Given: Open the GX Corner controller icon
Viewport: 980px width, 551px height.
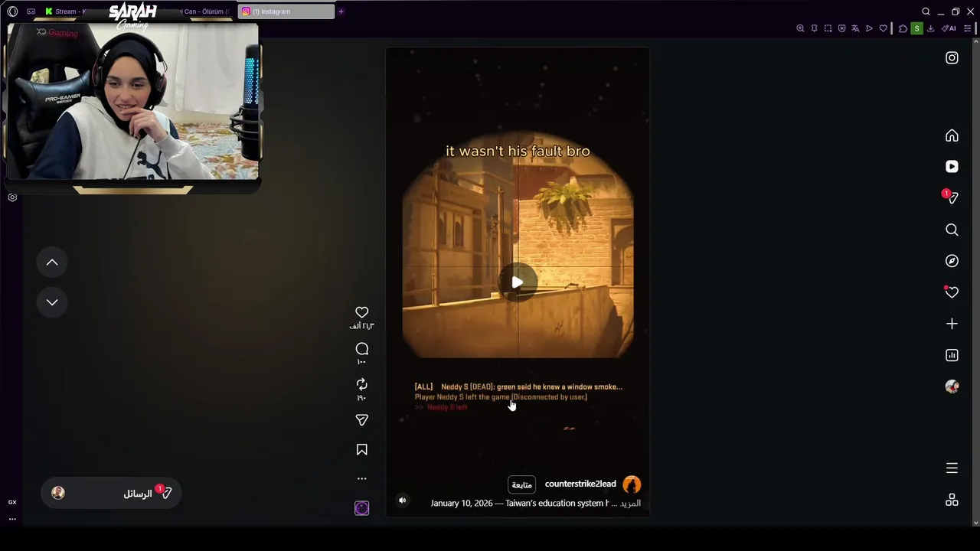Looking at the screenshot, I should click(31, 11).
